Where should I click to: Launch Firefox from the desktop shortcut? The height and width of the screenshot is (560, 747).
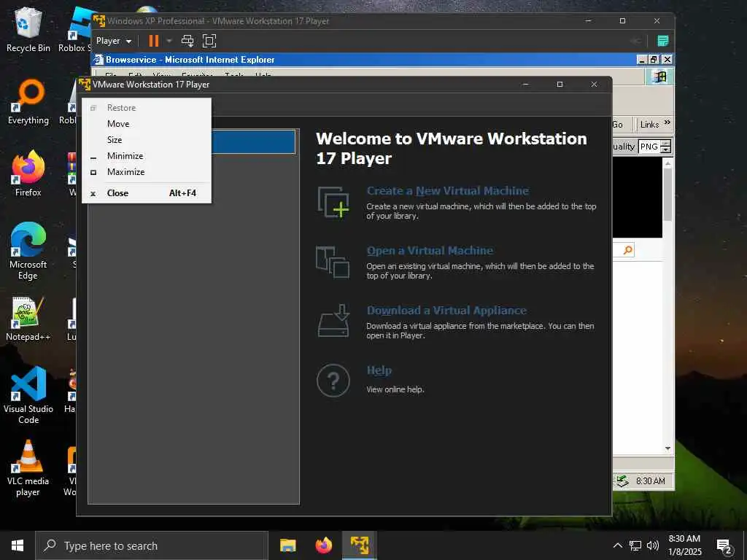(28, 174)
